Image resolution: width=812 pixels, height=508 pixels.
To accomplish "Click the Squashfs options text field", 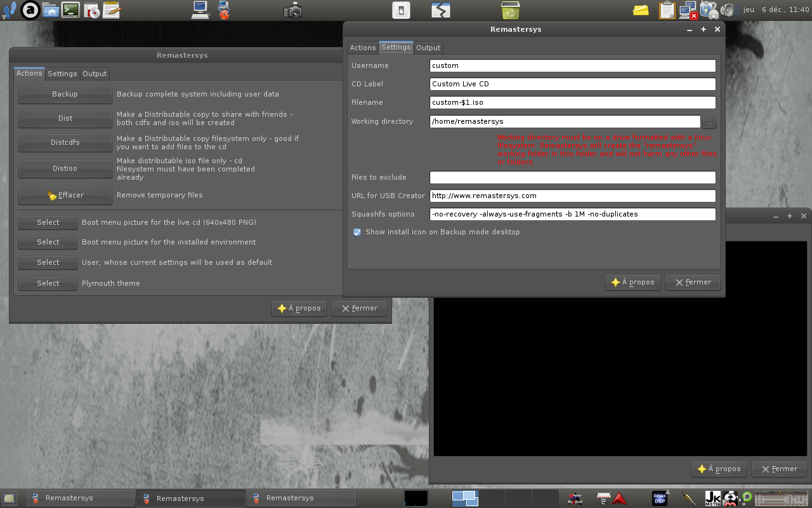I will click(572, 214).
